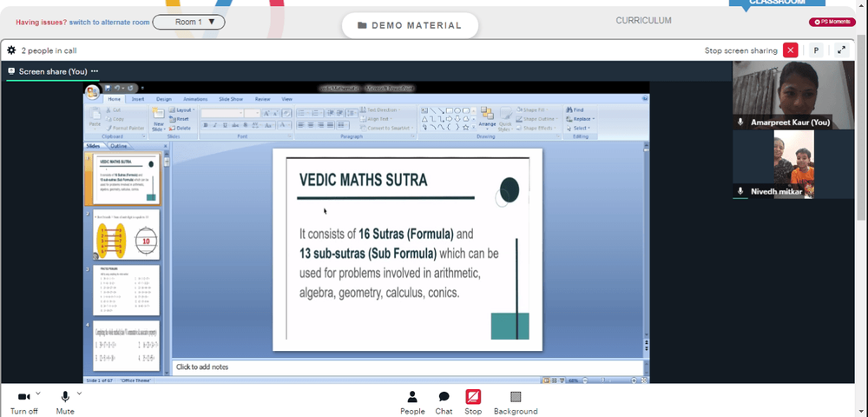Open DEMO MATERIAL folder
The width and height of the screenshot is (868, 417).
coord(410,25)
